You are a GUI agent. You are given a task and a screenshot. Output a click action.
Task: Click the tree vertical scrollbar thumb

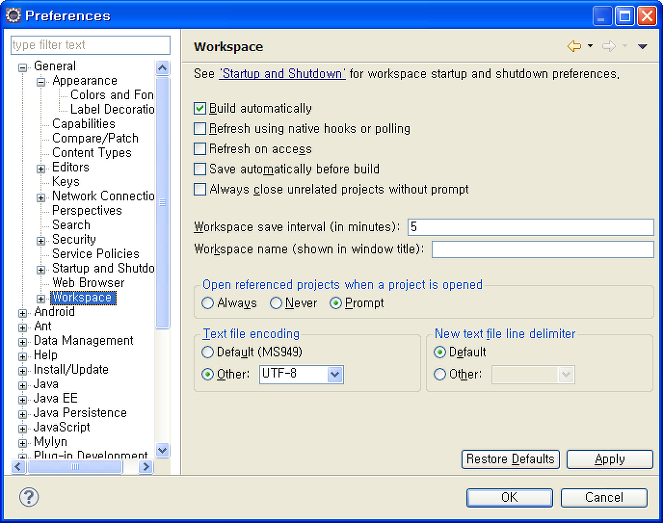pos(162,202)
